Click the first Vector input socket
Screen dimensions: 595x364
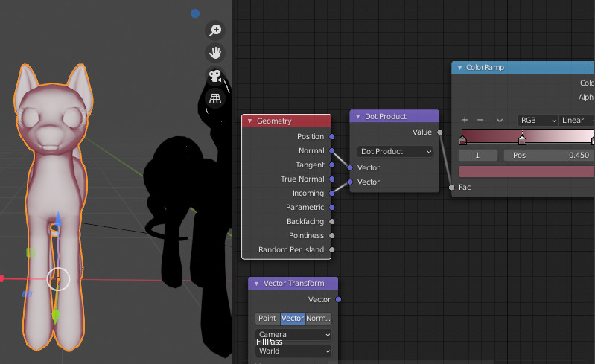pyautogui.click(x=350, y=167)
